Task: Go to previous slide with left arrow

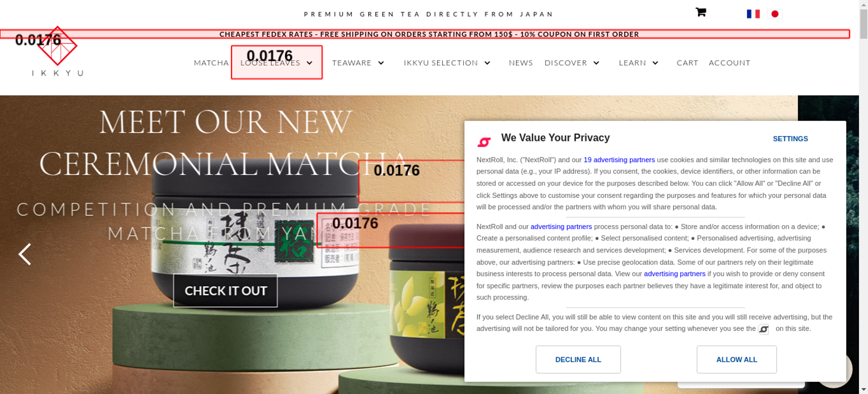Action: (x=25, y=254)
